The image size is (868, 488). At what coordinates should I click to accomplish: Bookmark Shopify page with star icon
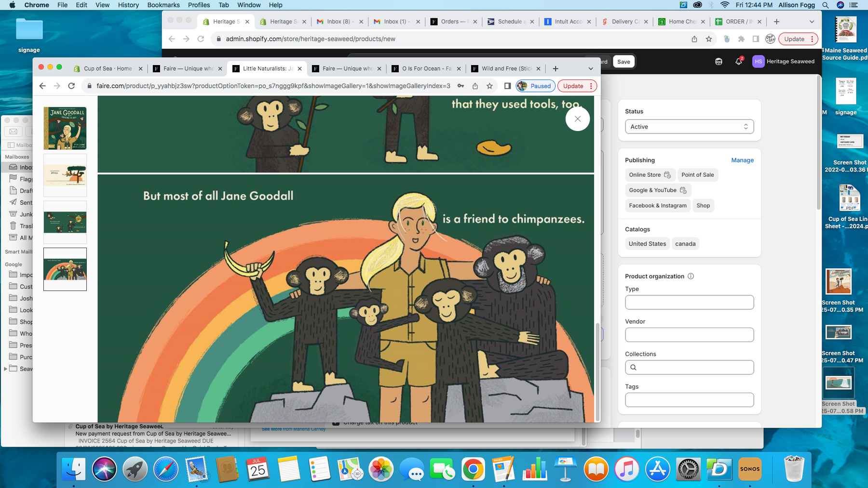click(x=708, y=39)
